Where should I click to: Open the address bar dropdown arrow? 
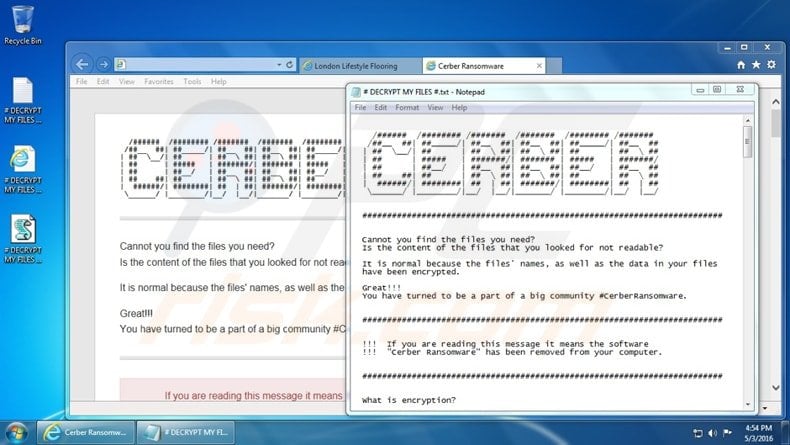(x=279, y=65)
